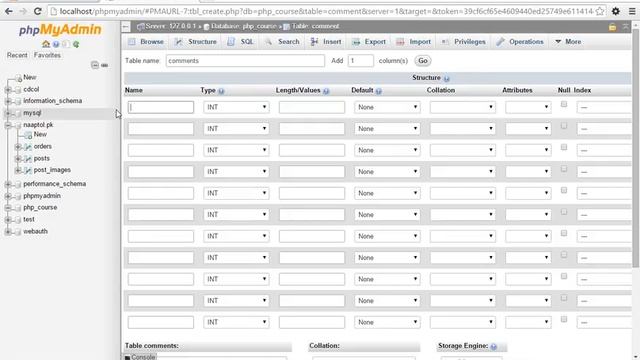Screen dimensions: 640x360
Task: Click the Table name input field
Action: click(x=245, y=61)
